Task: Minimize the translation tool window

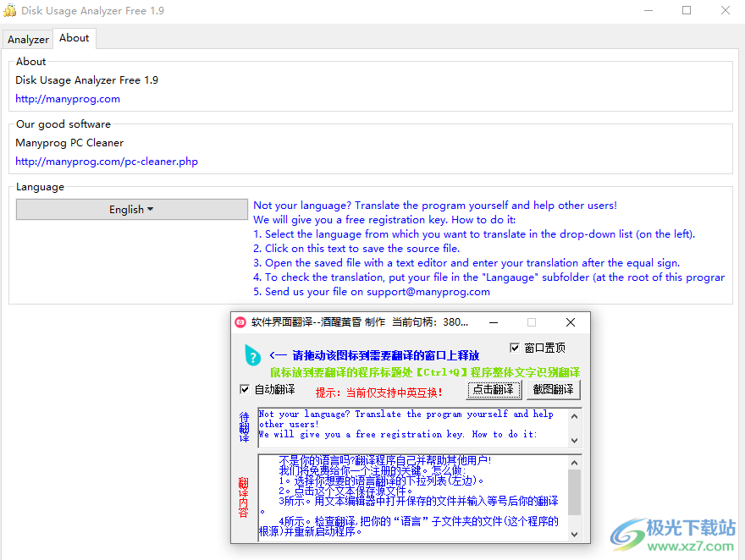Action: click(493, 322)
